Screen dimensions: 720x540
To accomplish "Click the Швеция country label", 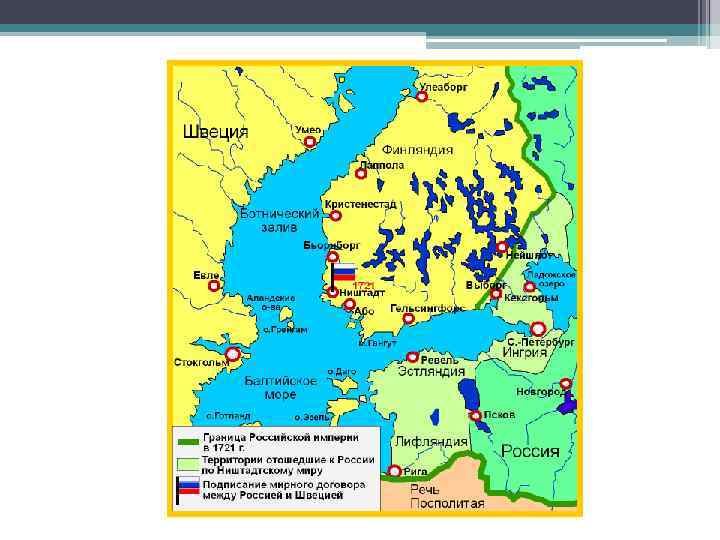I will 215,132.
